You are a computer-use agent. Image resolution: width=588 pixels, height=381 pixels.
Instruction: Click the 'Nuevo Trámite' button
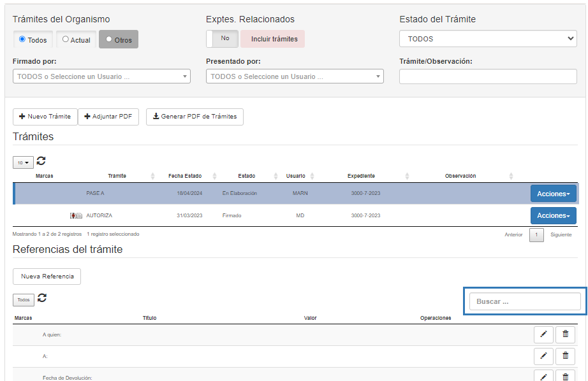click(x=45, y=117)
